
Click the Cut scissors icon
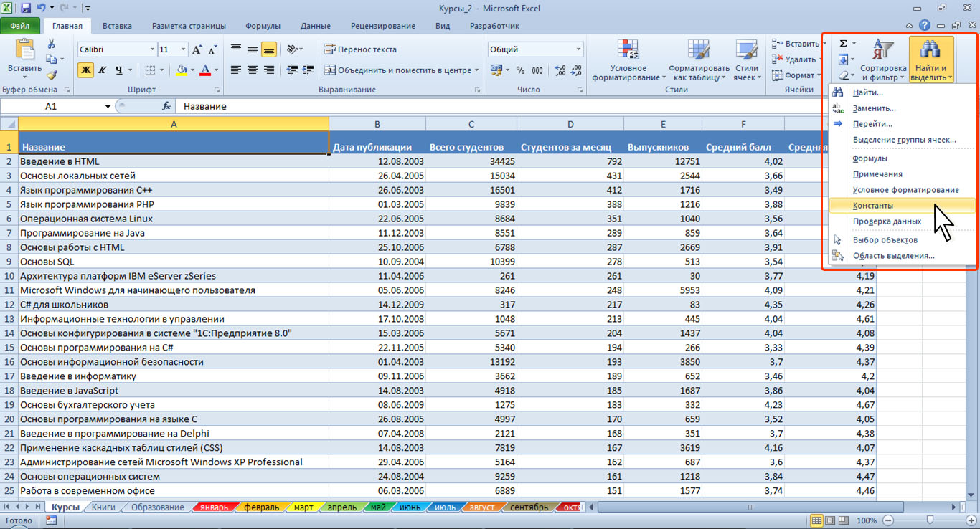point(52,44)
